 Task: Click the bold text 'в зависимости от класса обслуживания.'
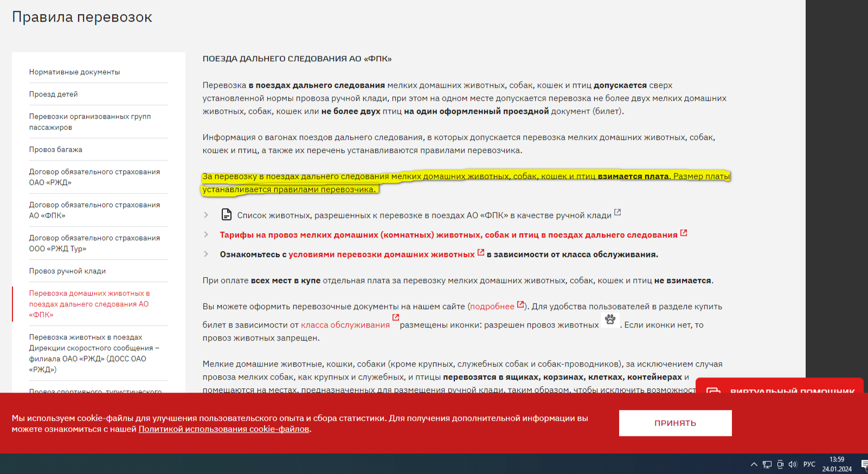tap(573, 254)
